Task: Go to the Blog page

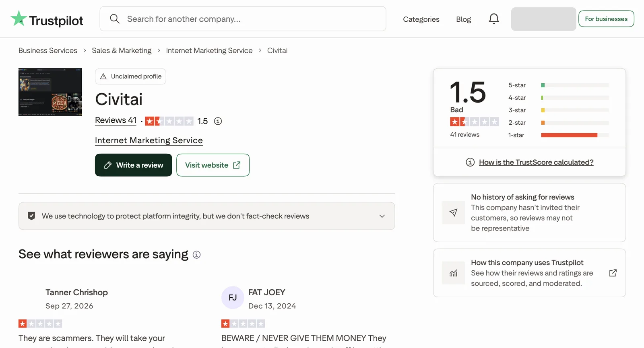Action: point(463,19)
